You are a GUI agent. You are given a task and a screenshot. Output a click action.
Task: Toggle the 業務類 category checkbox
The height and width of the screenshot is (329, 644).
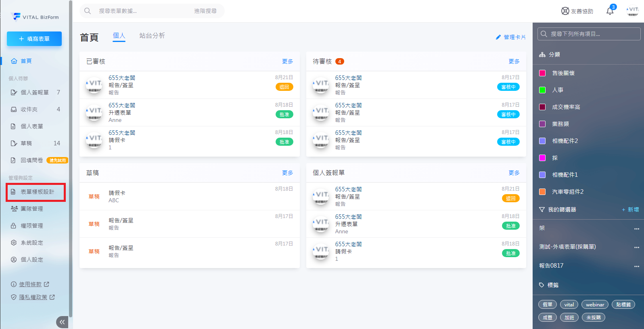tap(542, 124)
